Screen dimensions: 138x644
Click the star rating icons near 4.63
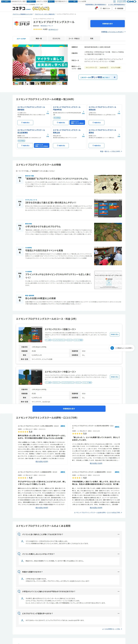38,29
